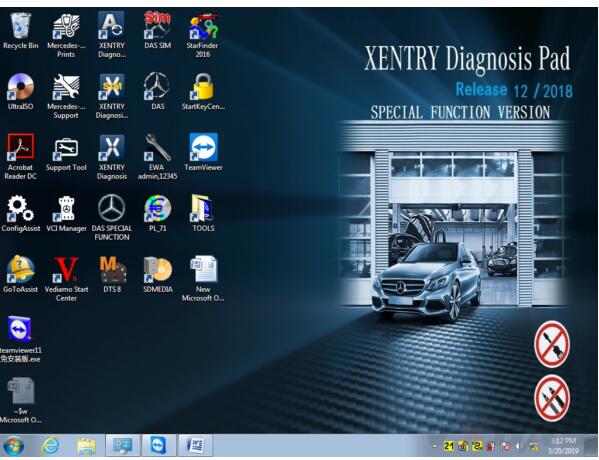Select the VCI Manager shortcut

(x=66, y=213)
